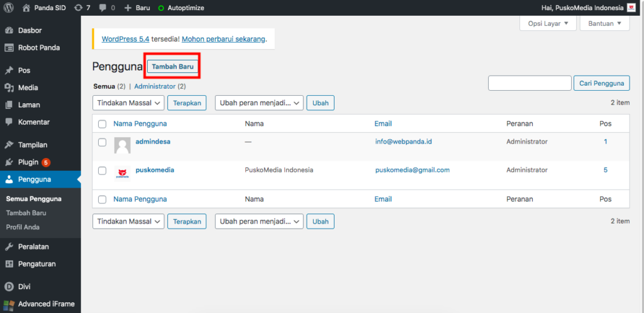Click the Media library icon

click(x=9, y=88)
